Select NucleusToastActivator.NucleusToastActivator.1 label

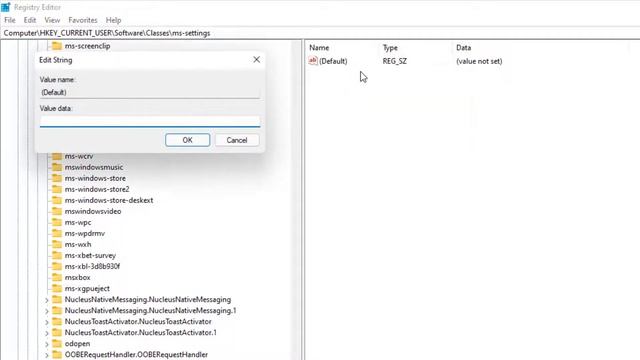(x=141, y=332)
